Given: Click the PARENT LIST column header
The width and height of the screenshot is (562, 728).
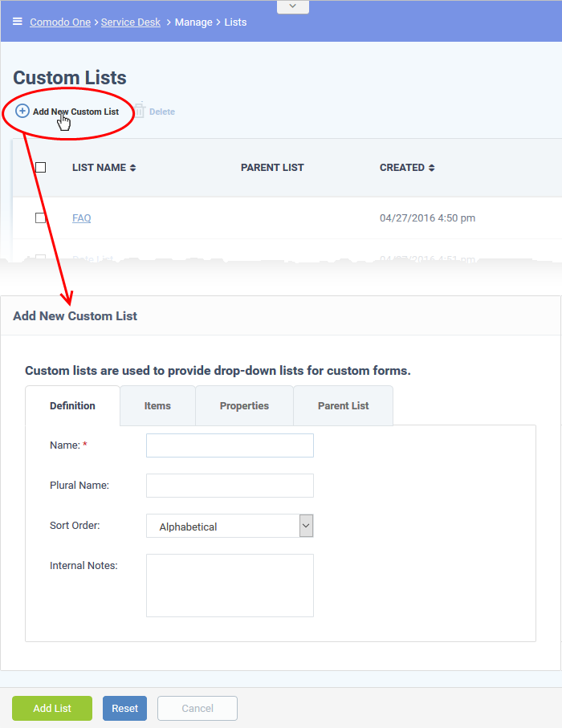Looking at the screenshot, I should click(x=272, y=168).
